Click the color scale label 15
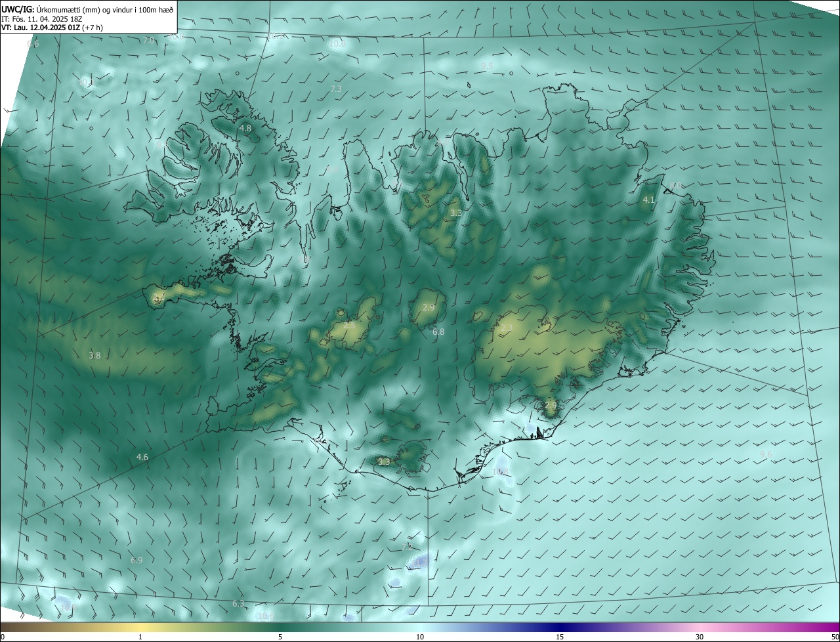Image resolution: width=840 pixels, height=642 pixels. point(560,637)
